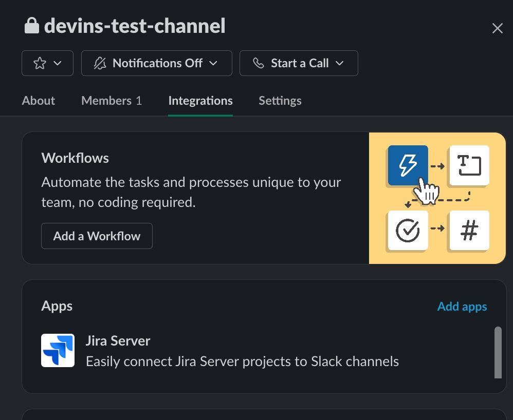The image size is (513, 420).
Task: Open the Jira Server app name
Action: 118,341
